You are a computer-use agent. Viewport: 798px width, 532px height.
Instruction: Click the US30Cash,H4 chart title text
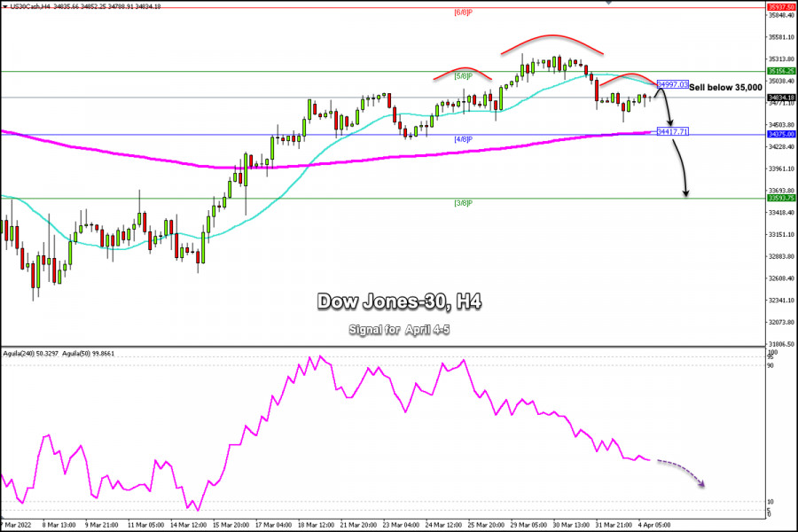point(30,6)
